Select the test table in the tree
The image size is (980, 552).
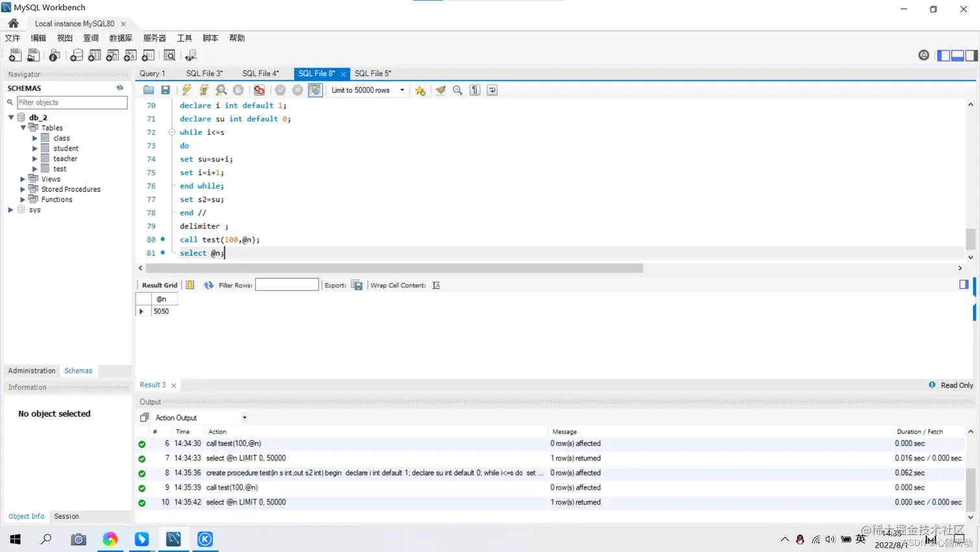[x=60, y=169]
